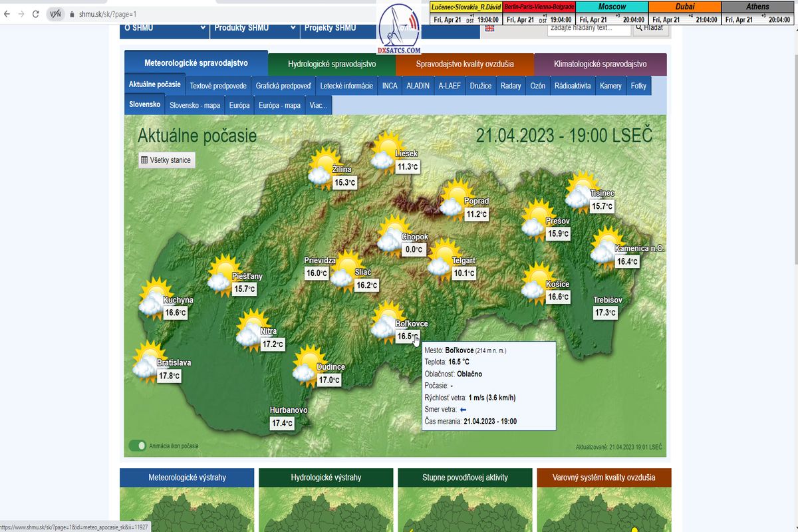The image size is (798, 532).
Task: Open the Radary tab
Action: [x=511, y=86]
